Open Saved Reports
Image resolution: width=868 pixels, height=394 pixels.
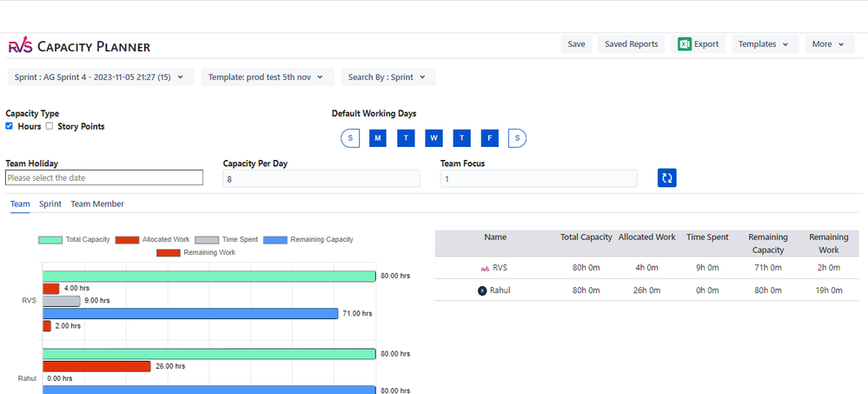(631, 43)
